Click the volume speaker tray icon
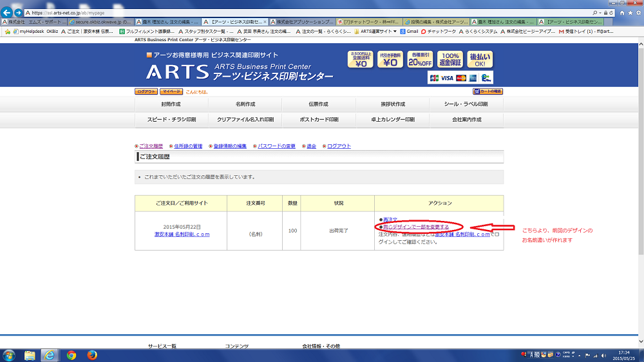The image size is (644, 362). pos(603,356)
